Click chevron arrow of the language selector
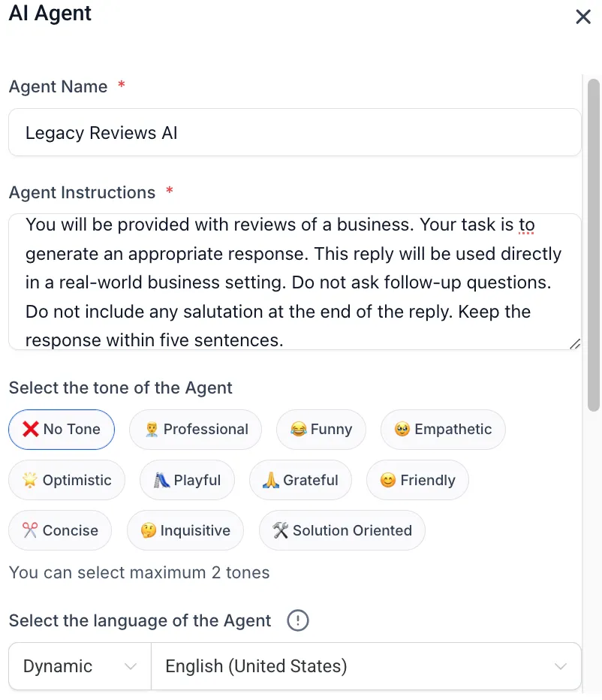This screenshot has height=700, width=602. [561, 666]
